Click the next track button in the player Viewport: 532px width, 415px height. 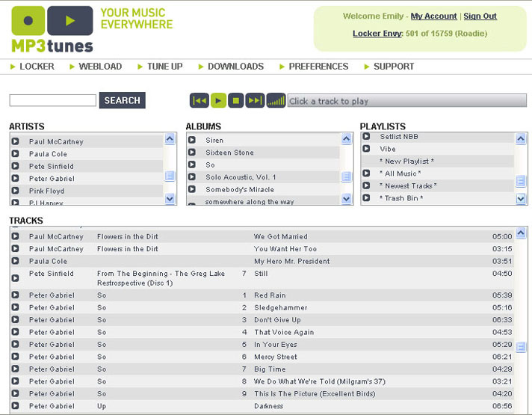(x=255, y=100)
